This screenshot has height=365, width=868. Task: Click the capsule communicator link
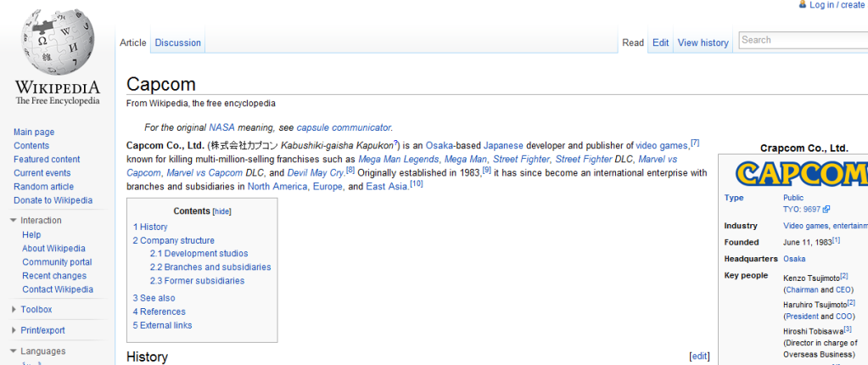point(344,127)
